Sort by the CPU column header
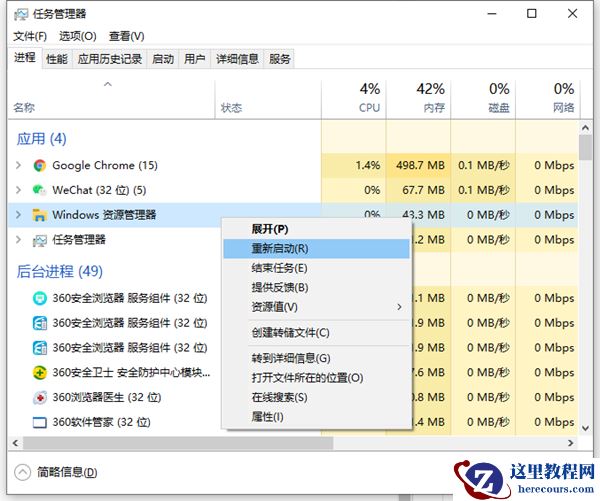600x501 pixels. [x=354, y=100]
